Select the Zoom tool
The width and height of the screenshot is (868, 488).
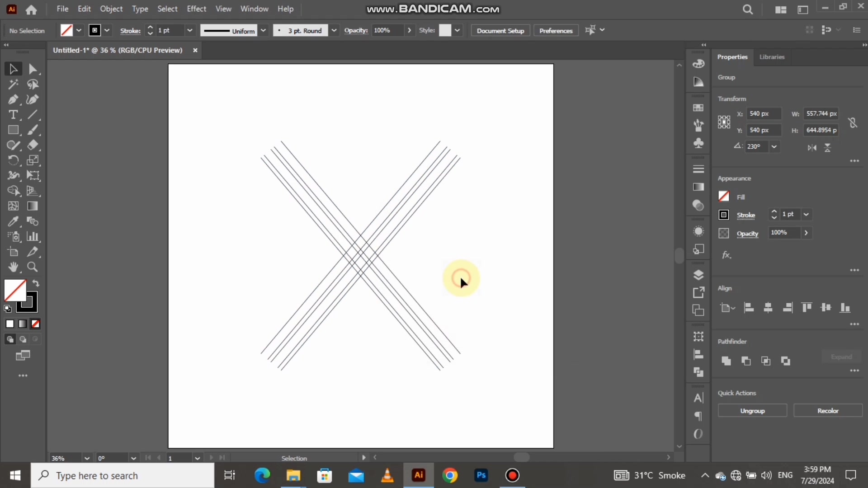[x=33, y=267]
